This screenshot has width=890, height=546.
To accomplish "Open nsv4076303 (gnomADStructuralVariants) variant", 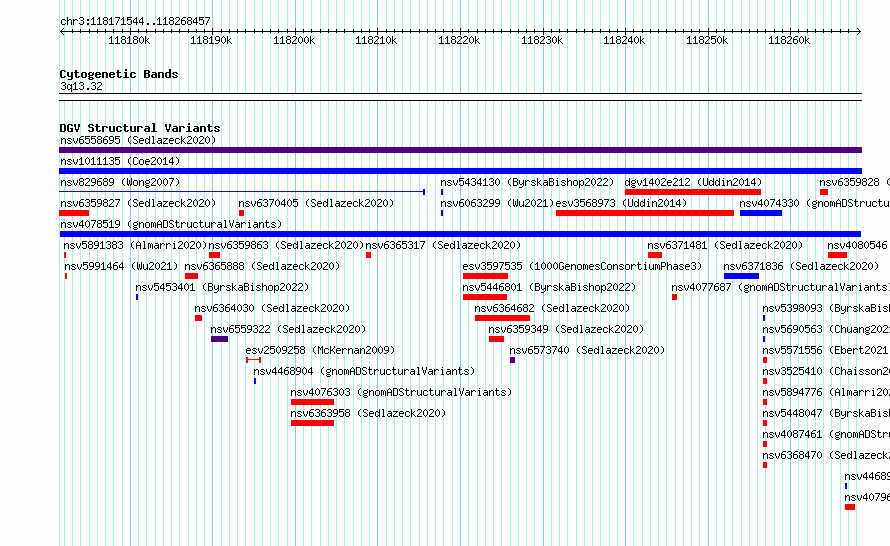I will [401, 392].
